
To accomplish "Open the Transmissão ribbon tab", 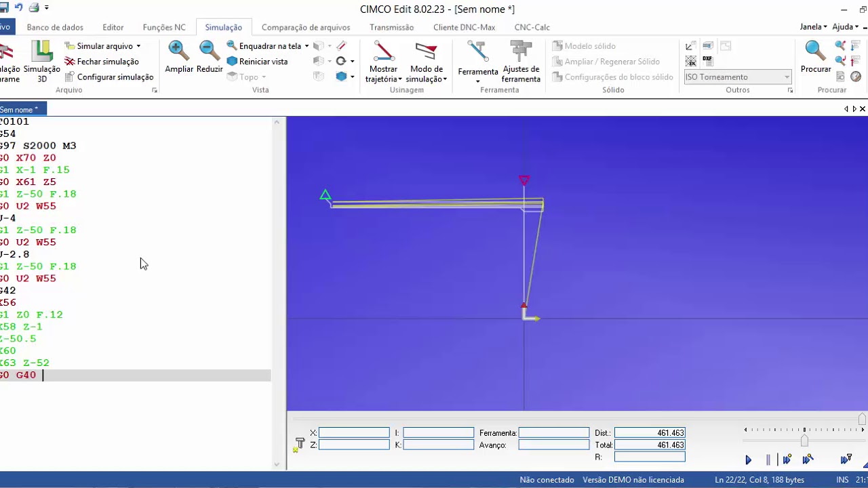I will (x=392, y=27).
